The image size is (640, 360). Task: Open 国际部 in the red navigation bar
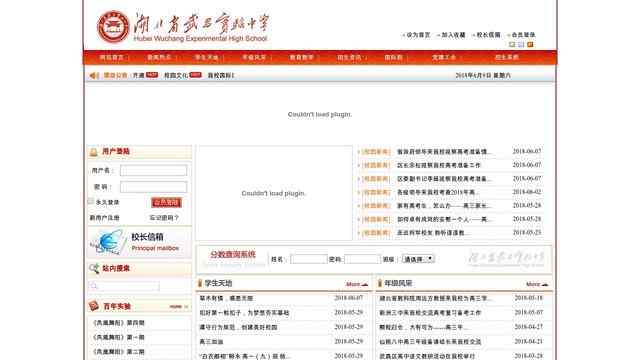[x=393, y=58]
